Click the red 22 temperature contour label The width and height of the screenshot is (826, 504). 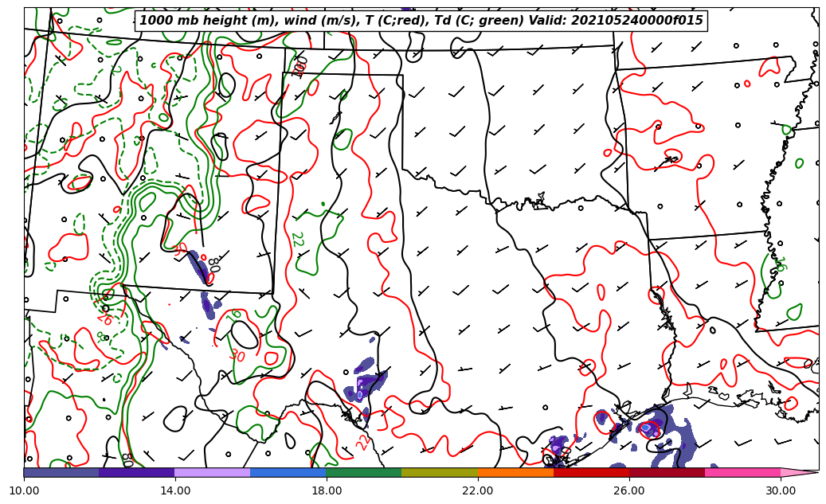[363, 441]
